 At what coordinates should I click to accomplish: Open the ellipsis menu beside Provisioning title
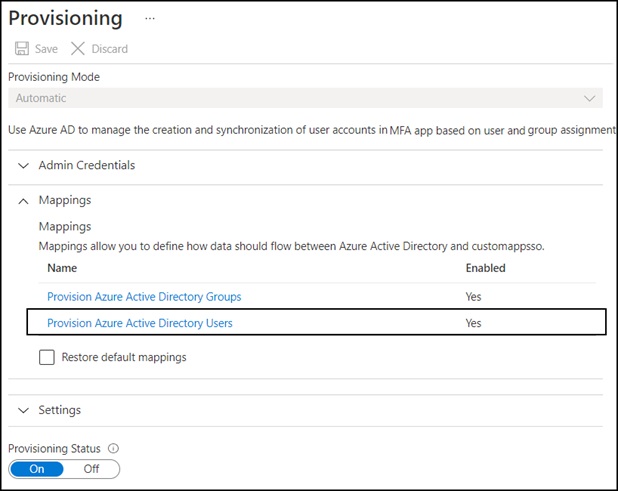point(150,19)
